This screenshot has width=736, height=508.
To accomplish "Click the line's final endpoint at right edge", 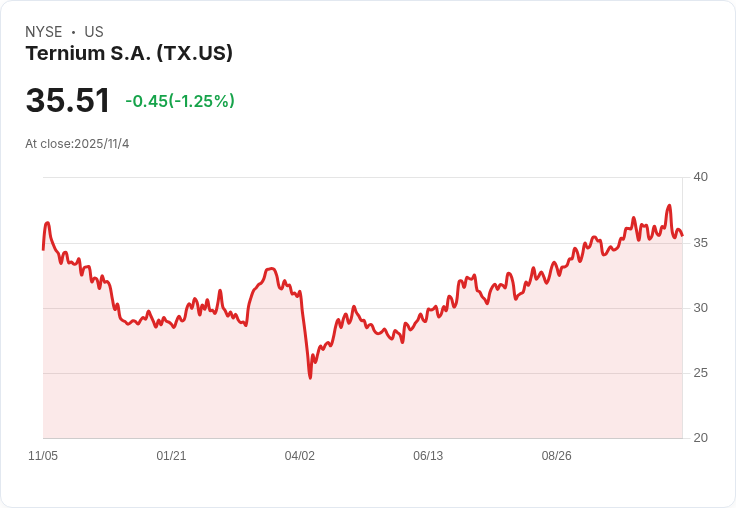I will 682,235.
